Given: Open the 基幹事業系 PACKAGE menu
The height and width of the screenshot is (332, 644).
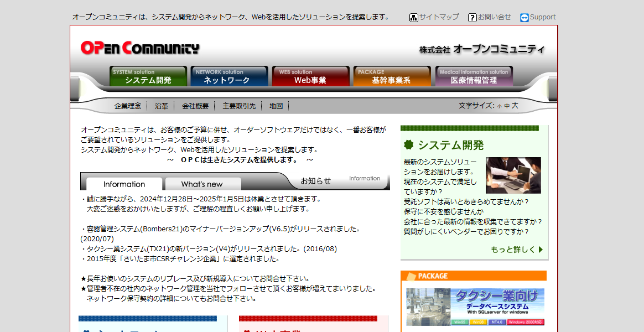Looking at the screenshot, I should [x=392, y=76].
